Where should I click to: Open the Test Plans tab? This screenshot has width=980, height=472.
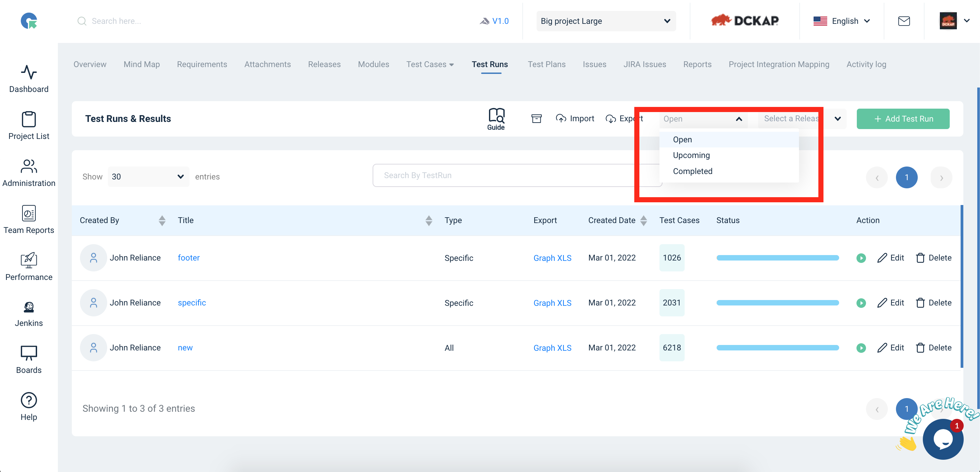click(x=546, y=64)
